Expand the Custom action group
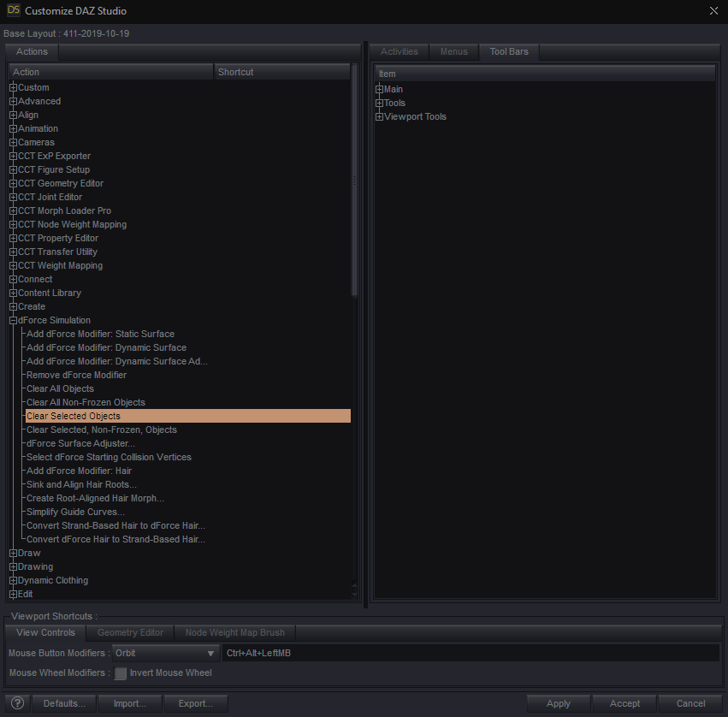 coord(14,87)
